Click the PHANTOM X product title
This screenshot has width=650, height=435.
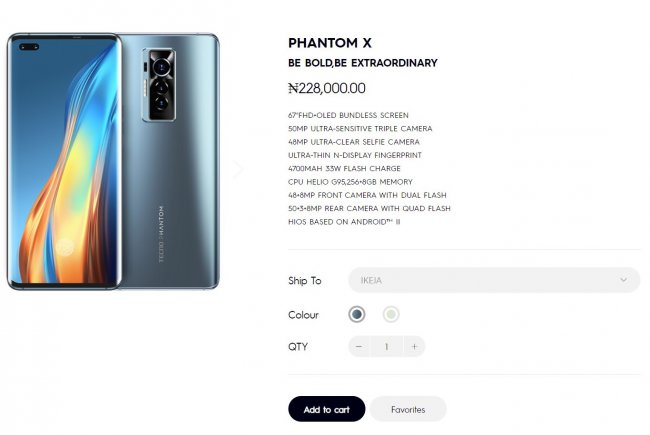click(329, 43)
